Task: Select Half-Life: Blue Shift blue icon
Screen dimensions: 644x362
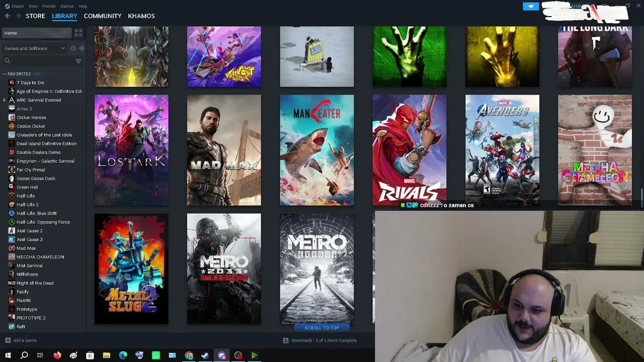Action: click(x=12, y=213)
